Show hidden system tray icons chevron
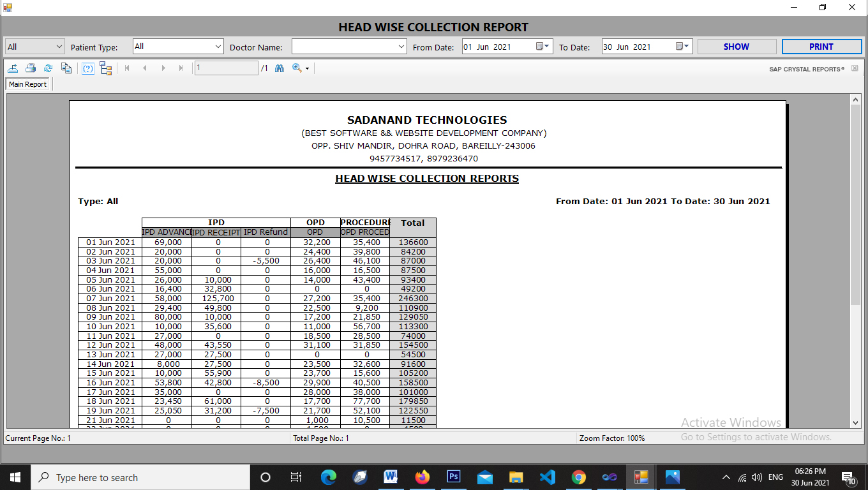This screenshot has height=490, width=868. coord(726,477)
